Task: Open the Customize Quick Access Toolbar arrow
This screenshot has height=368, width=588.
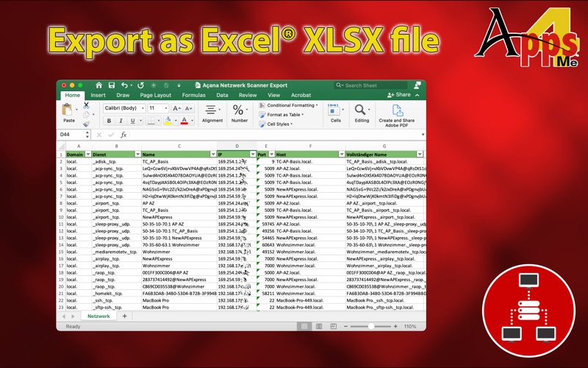Action: click(x=179, y=85)
